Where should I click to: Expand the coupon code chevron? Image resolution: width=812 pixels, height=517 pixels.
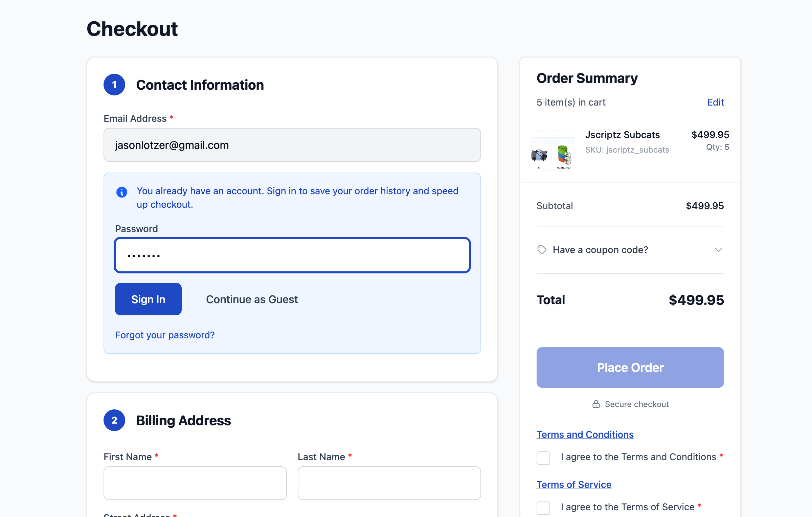coord(718,250)
